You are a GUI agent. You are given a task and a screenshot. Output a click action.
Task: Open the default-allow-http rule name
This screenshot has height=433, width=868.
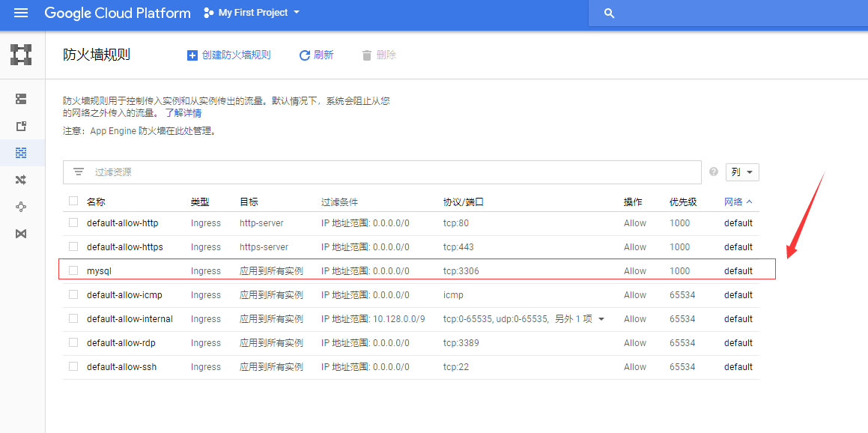coord(122,223)
